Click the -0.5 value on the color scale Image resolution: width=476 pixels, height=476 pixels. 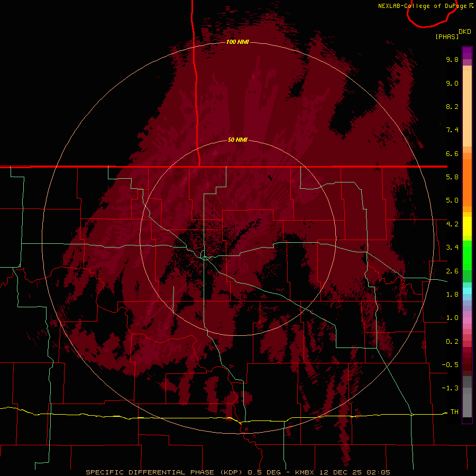450,365
